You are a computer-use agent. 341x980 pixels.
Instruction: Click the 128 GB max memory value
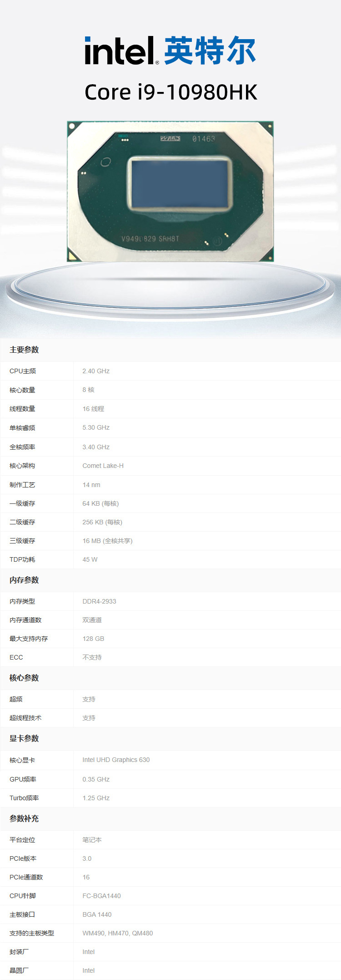93,639
